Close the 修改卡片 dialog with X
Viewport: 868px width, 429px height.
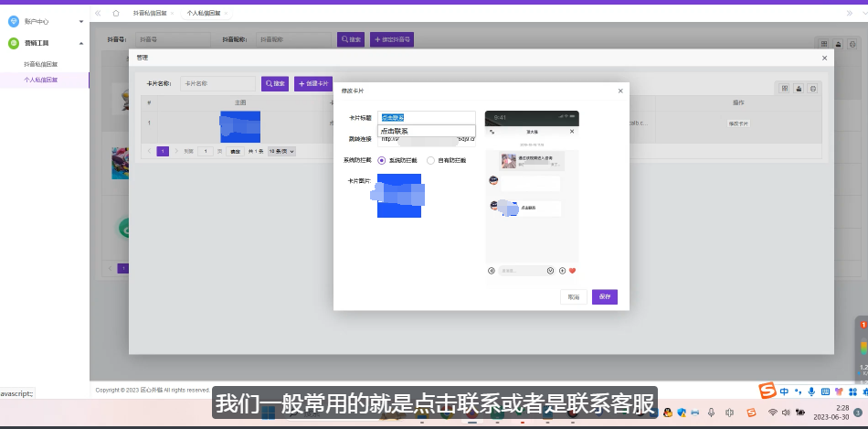click(620, 91)
